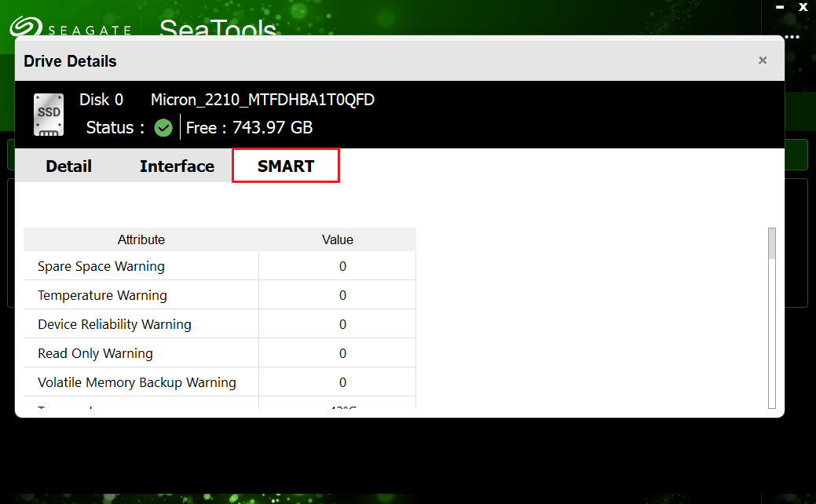Click the Value column header

coord(337,239)
